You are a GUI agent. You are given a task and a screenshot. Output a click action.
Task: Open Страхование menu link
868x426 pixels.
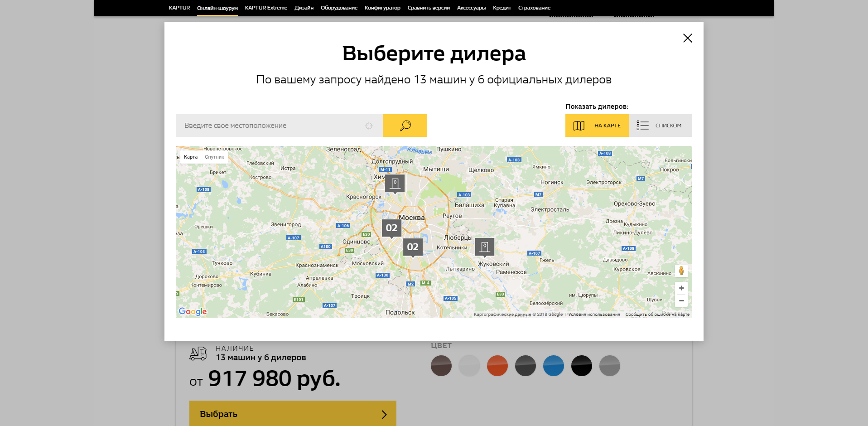[534, 8]
